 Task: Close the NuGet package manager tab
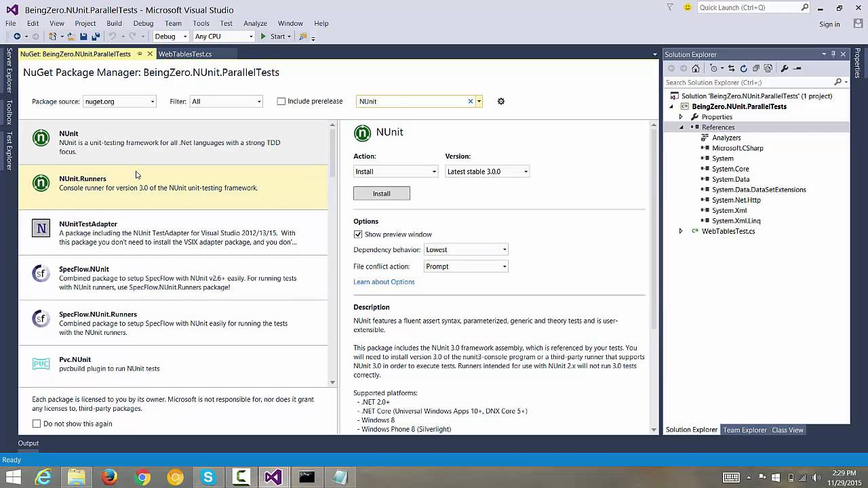(x=150, y=54)
